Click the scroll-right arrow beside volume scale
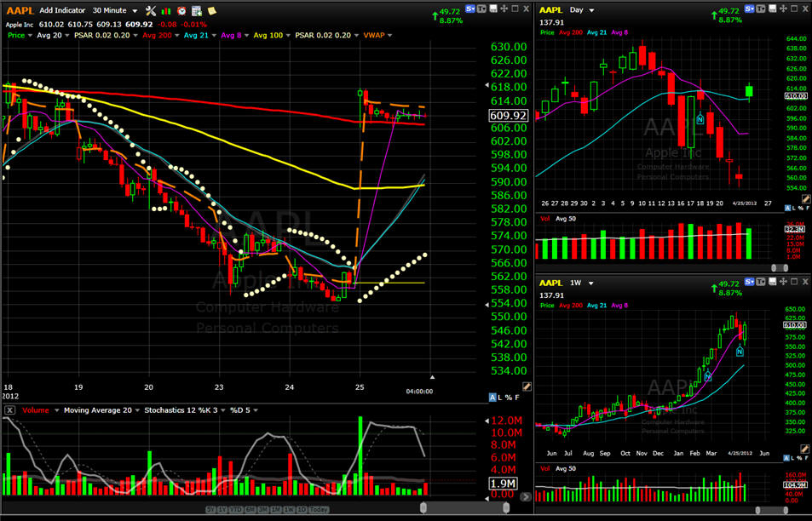 pyautogui.click(x=526, y=496)
